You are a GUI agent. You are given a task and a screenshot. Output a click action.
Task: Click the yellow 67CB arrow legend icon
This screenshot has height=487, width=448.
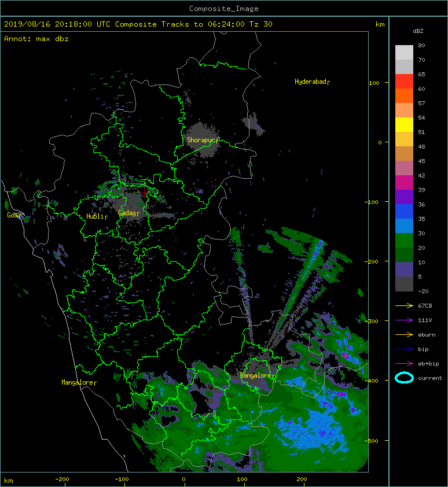(404, 306)
